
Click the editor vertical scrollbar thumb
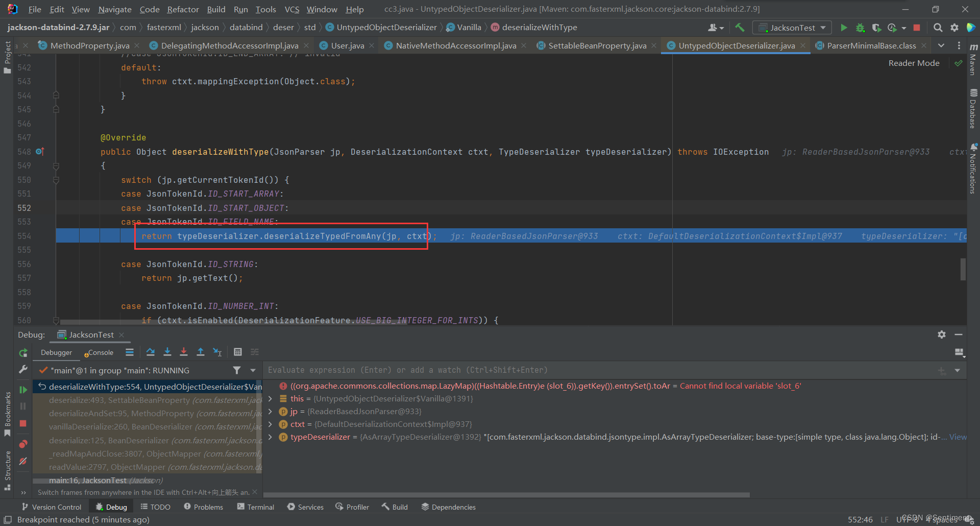(963, 269)
